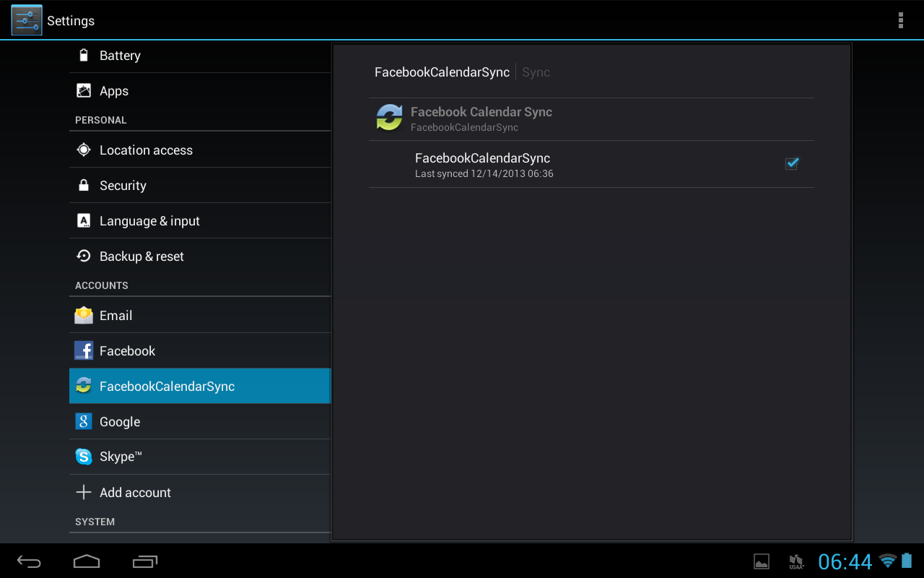924x578 pixels.
Task: Go to the Home screen button
Action: [x=87, y=561]
